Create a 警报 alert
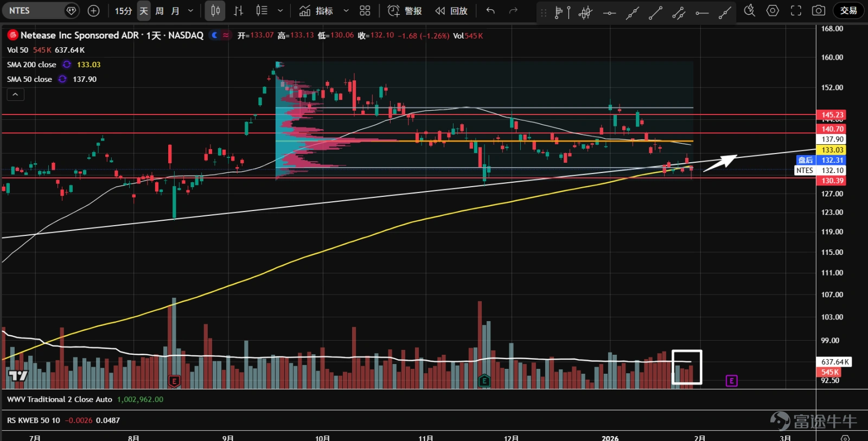868x441 pixels. point(405,11)
